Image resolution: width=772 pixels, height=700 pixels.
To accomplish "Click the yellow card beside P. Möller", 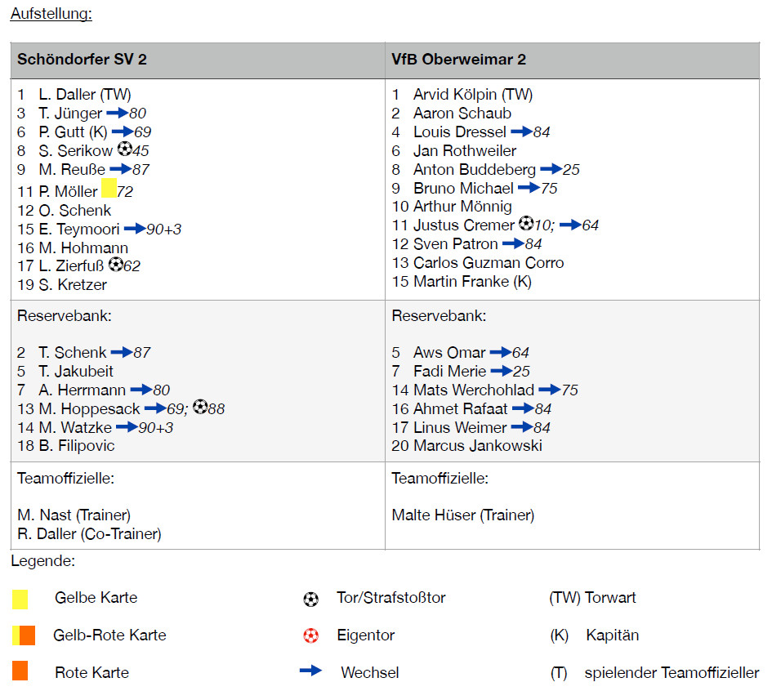I will (109, 189).
